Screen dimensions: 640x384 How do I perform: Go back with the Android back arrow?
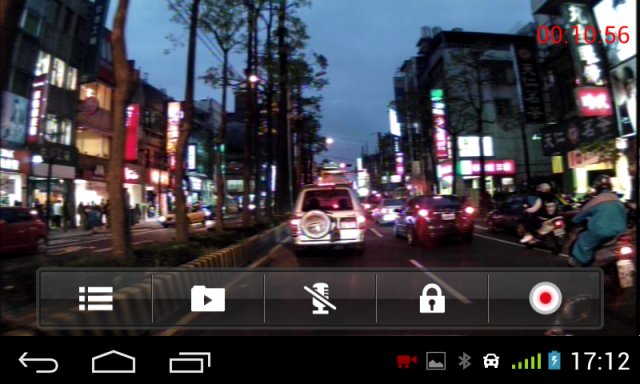click(38, 362)
